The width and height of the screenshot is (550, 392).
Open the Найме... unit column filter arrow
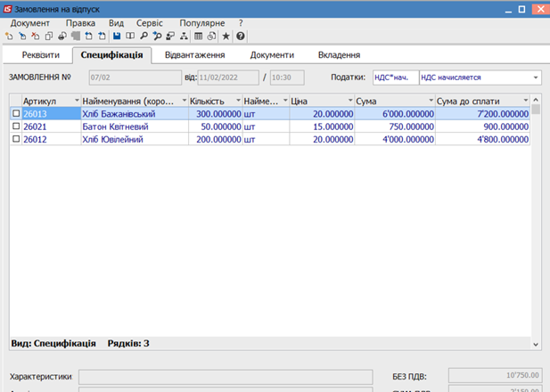click(285, 101)
